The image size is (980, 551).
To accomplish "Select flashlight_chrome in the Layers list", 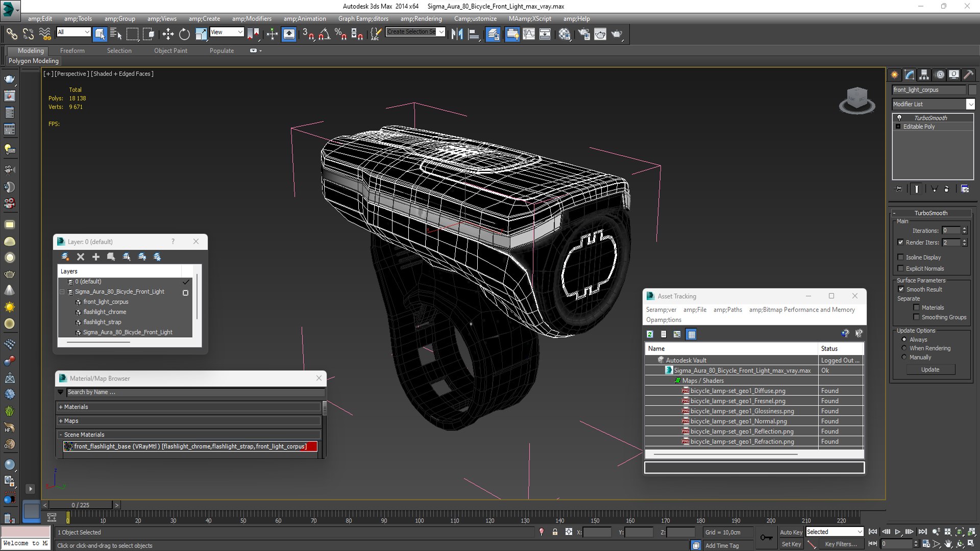I will (x=105, y=312).
